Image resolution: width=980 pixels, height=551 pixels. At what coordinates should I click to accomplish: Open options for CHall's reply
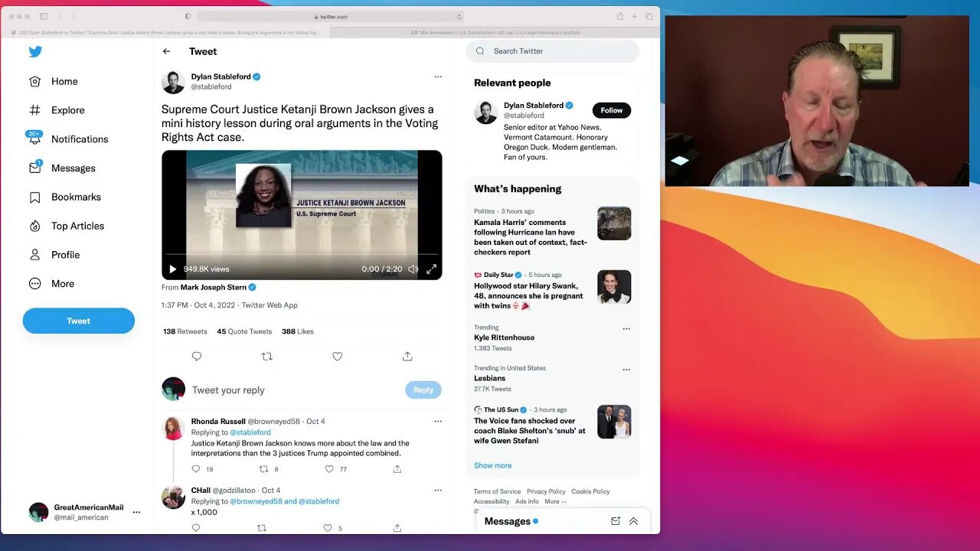point(438,490)
